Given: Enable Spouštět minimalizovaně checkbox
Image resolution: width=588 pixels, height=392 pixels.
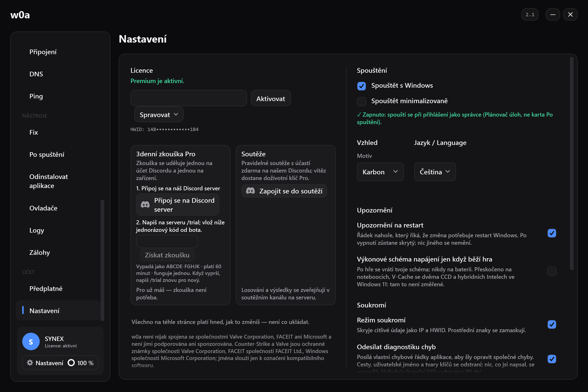Looking at the screenshot, I should 362,101.
